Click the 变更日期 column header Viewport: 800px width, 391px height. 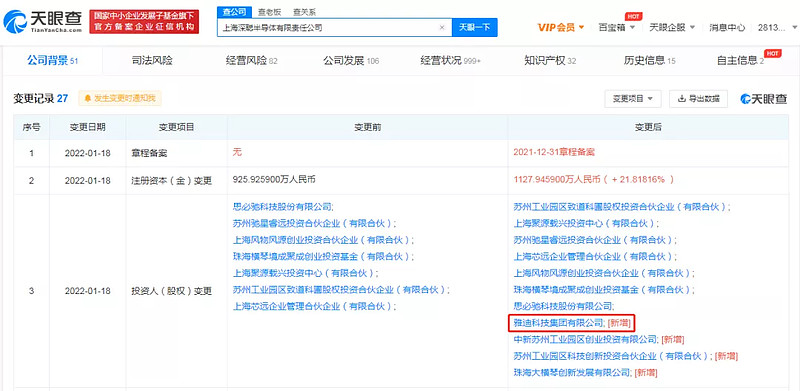[x=87, y=127]
